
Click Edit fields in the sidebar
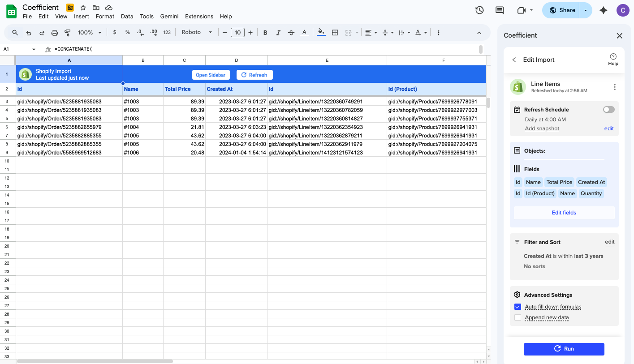click(564, 212)
